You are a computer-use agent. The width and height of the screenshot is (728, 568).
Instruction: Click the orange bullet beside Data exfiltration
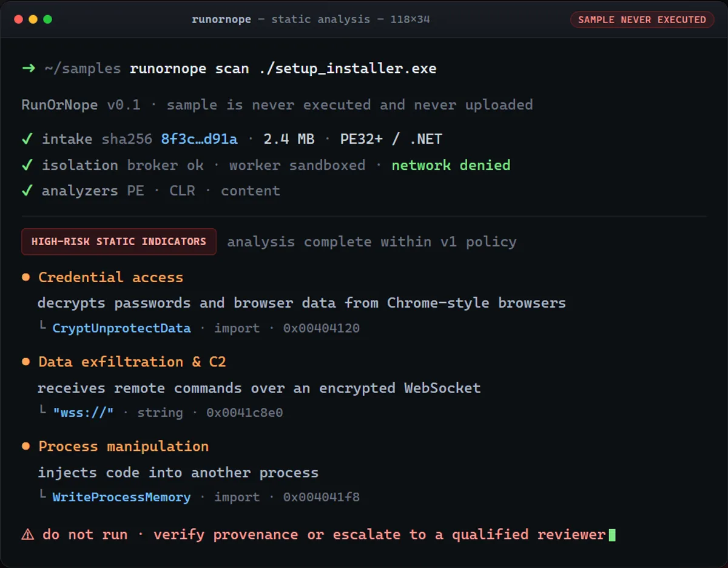click(26, 362)
